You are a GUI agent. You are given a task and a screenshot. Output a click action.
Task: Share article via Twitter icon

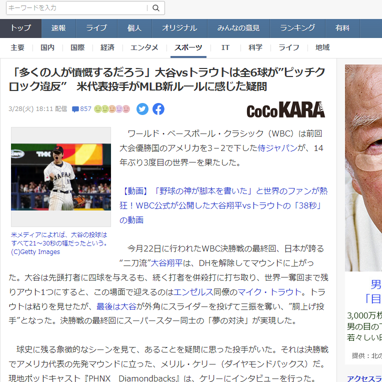pos(142,109)
